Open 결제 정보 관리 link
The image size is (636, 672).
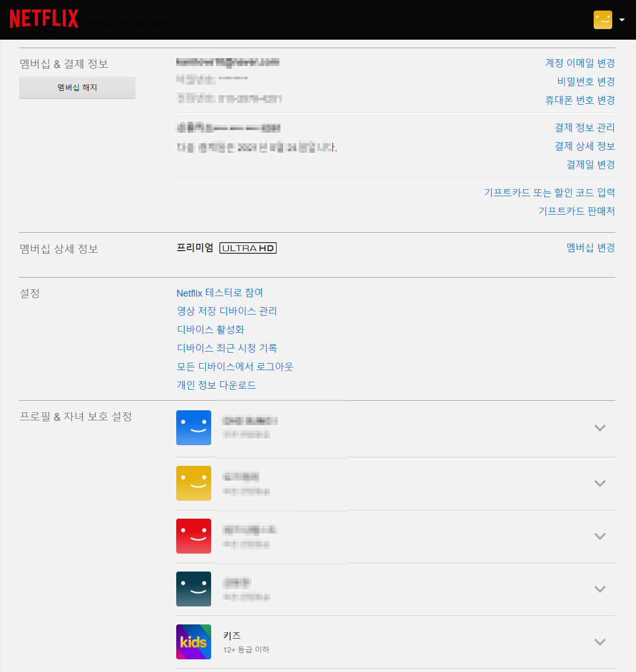585,127
